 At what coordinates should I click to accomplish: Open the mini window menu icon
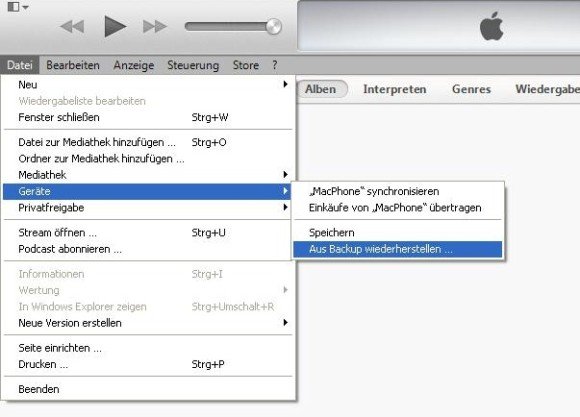coord(18,7)
